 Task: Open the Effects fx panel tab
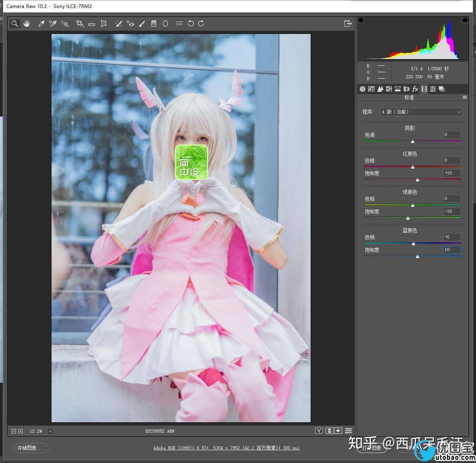415,89
